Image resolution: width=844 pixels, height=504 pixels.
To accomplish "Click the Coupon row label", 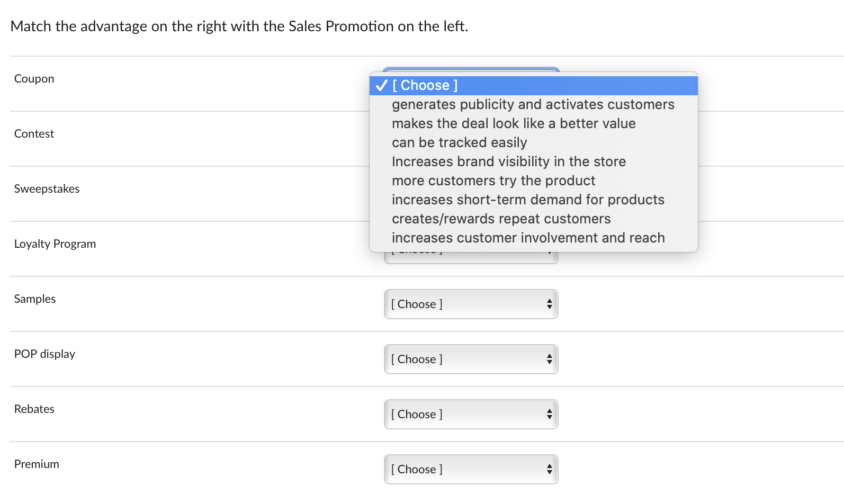I will tap(34, 79).
